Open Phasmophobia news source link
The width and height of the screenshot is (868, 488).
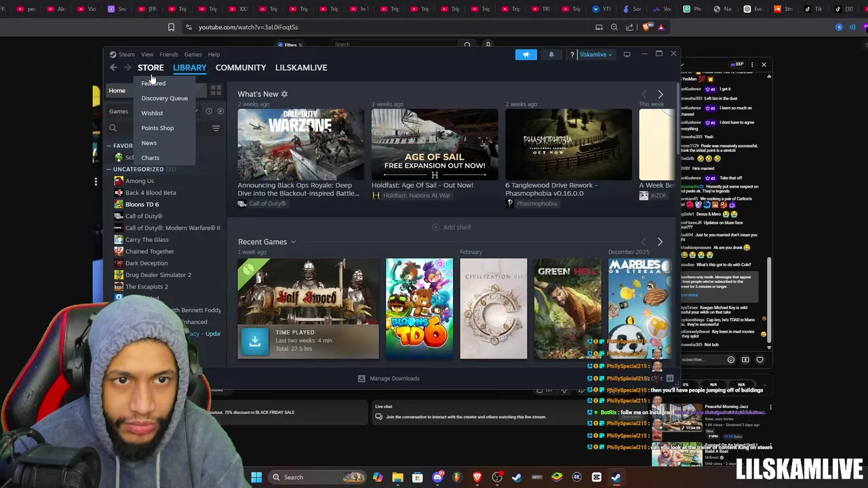(x=532, y=203)
